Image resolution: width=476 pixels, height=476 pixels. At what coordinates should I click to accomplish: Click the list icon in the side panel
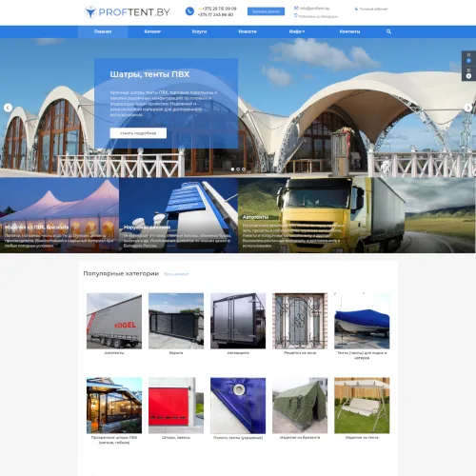(x=468, y=70)
